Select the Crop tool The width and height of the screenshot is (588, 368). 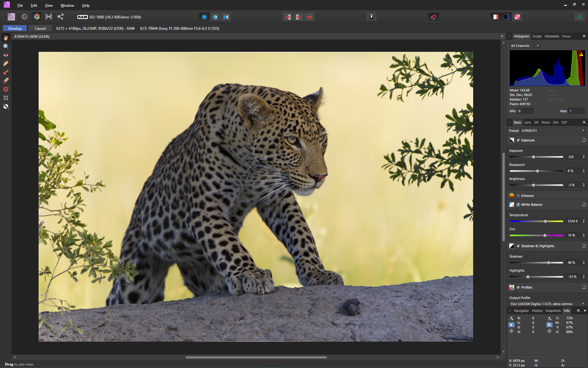(x=6, y=98)
